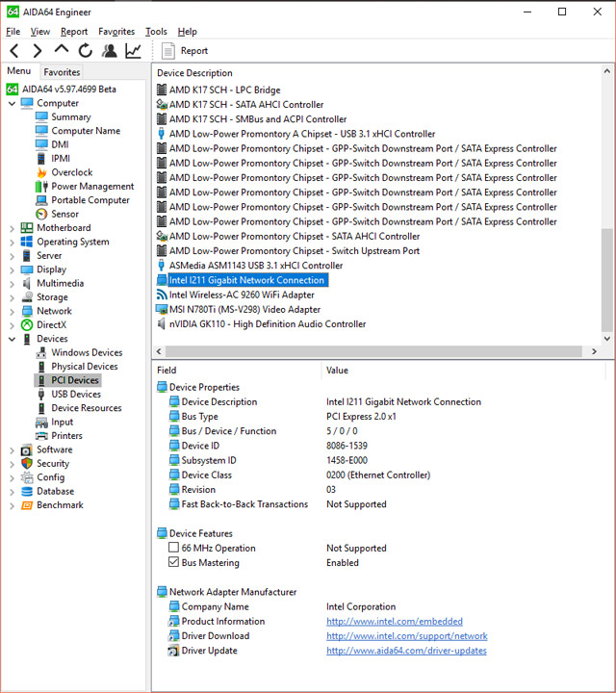616x693 pixels.
Task: Open the File menu
Action: 13,32
